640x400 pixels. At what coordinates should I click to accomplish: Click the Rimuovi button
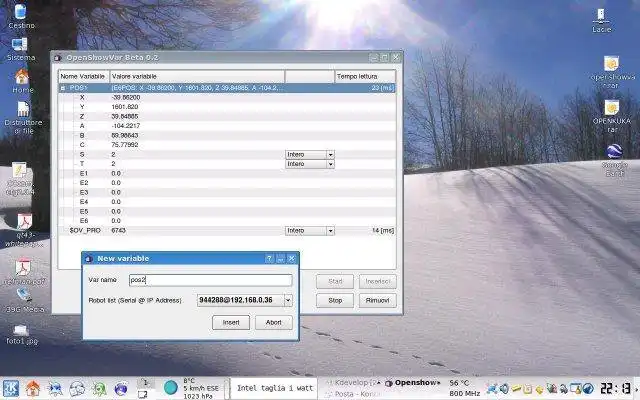(378, 300)
